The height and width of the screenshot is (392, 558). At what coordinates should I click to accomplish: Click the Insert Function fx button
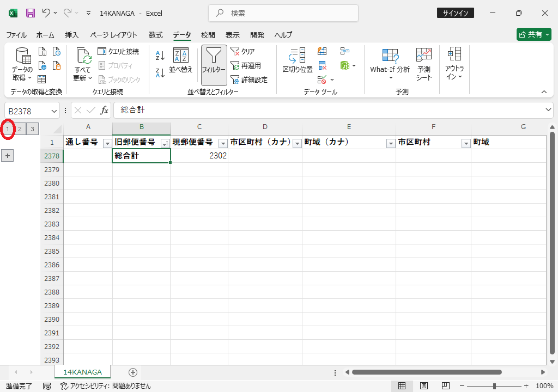(104, 111)
